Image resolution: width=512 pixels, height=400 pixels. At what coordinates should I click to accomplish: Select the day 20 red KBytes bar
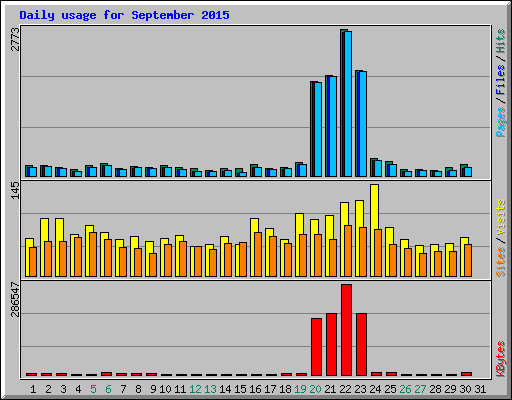pos(316,347)
